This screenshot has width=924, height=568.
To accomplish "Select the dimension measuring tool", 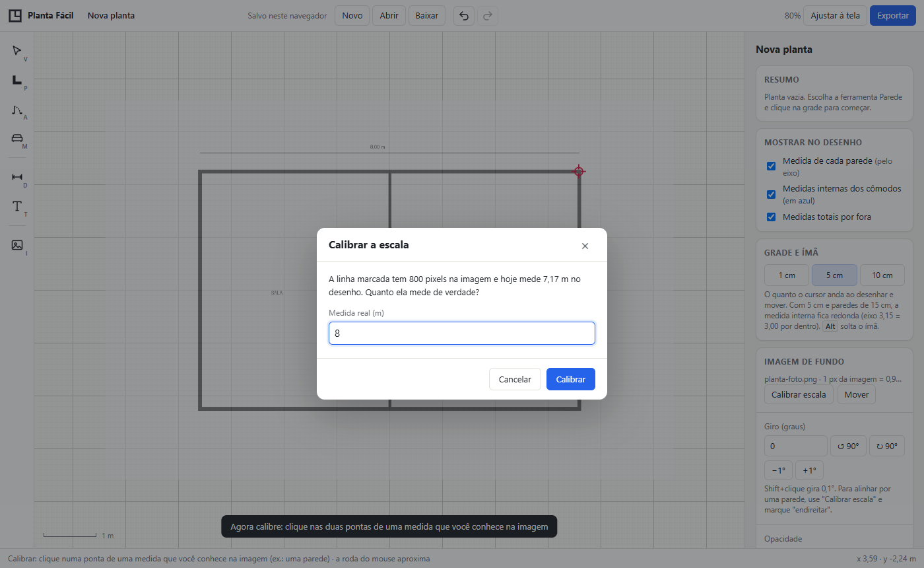I will (x=17, y=177).
